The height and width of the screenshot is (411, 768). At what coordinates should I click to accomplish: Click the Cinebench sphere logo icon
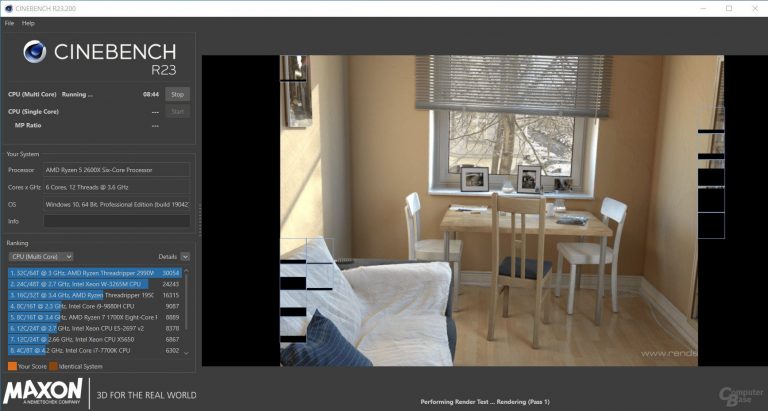tap(35, 51)
